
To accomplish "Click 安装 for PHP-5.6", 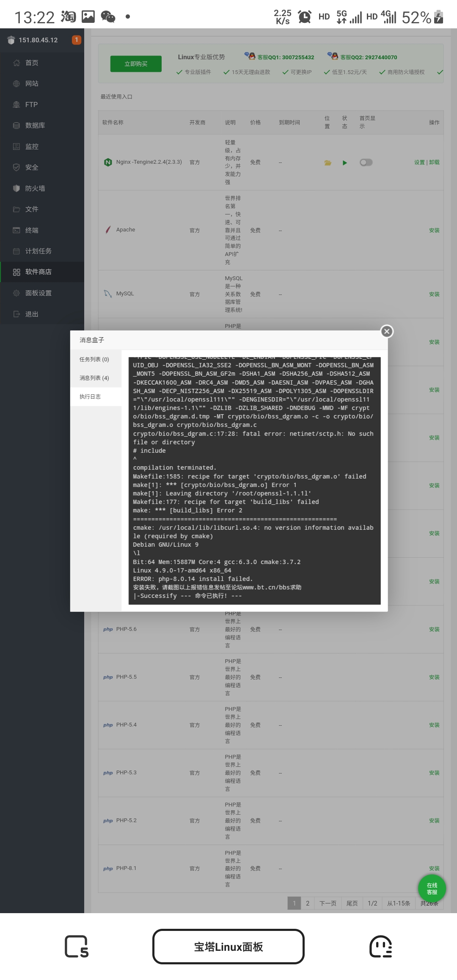I will [x=435, y=629].
